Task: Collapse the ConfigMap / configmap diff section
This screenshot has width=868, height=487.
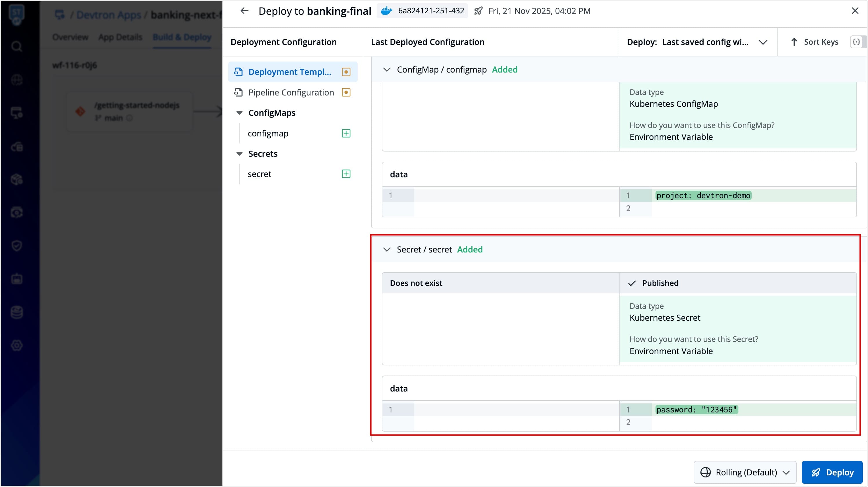Action: click(x=387, y=69)
